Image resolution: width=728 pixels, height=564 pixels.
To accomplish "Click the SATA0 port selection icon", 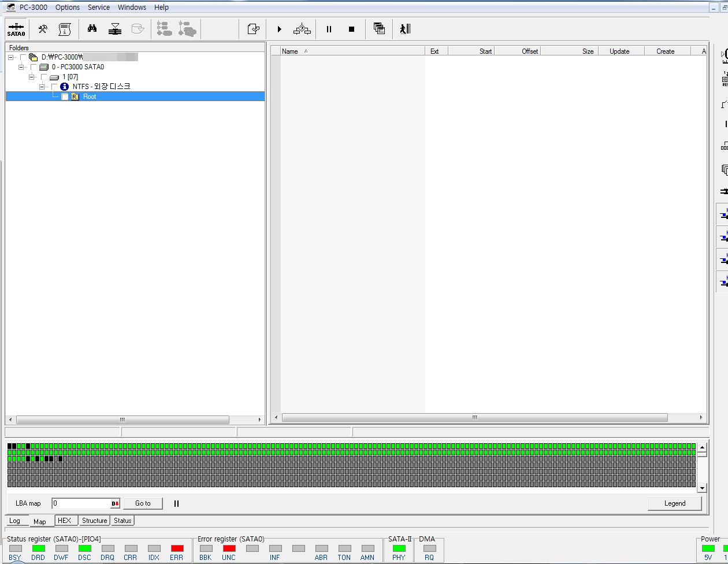I will [16, 29].
